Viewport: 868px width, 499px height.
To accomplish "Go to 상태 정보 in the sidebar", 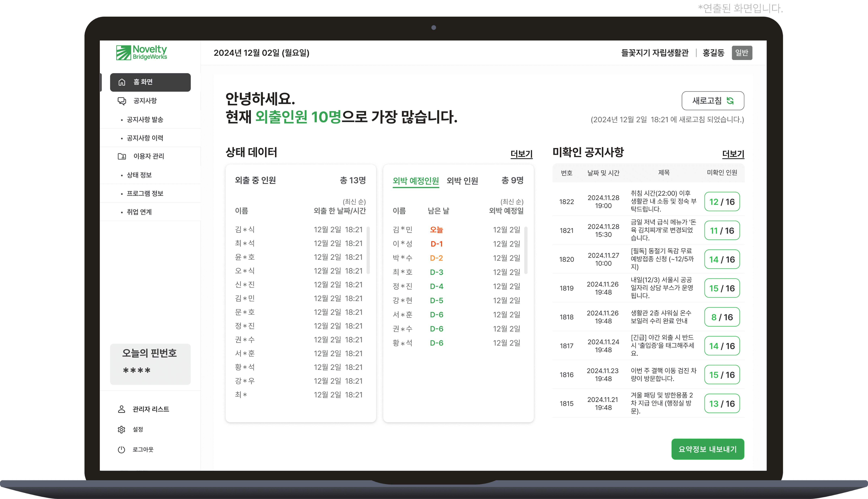I will tap(139, 175).
